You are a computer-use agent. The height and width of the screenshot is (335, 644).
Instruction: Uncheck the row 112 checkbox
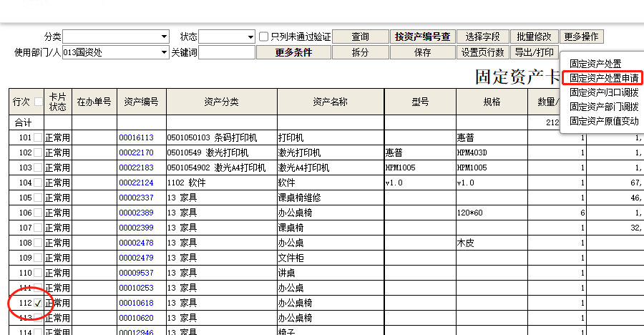pyautogui.click(x=38, y=304)
